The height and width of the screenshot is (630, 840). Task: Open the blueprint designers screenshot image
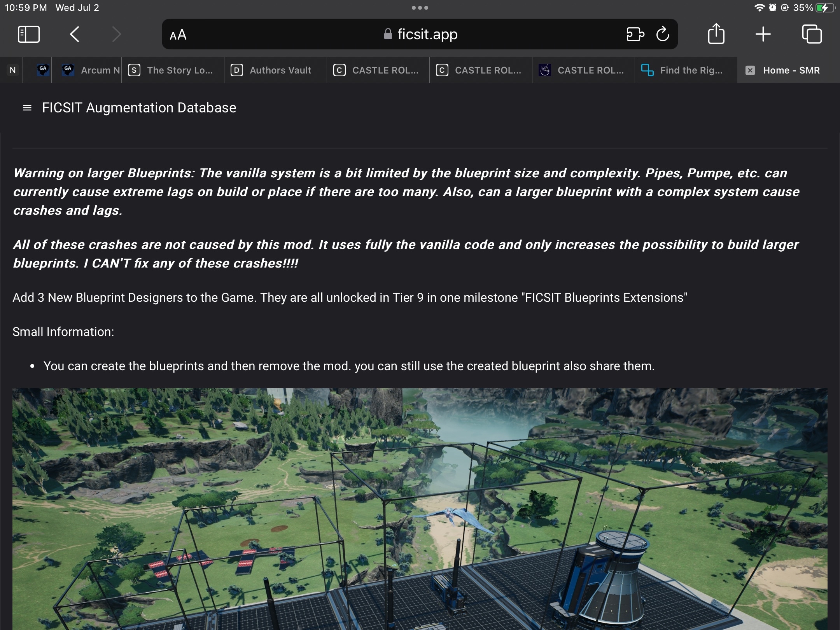pos(420,509)
